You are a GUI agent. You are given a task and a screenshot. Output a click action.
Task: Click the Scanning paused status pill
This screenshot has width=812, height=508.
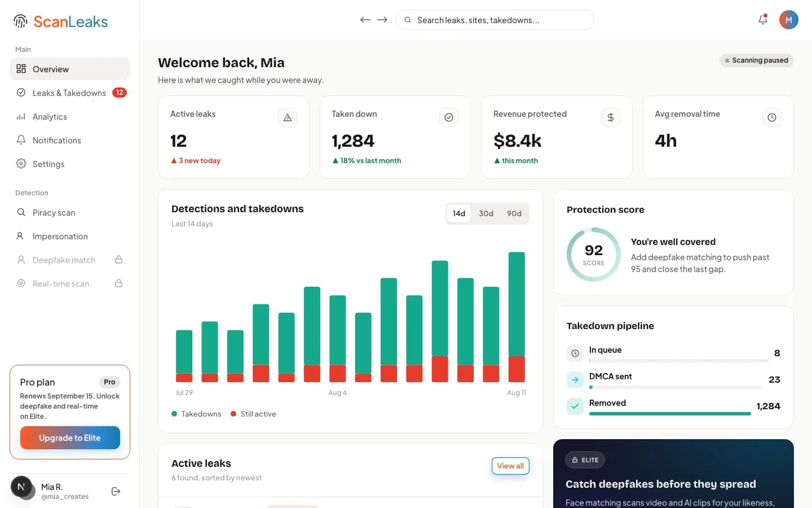click(756, 60)
